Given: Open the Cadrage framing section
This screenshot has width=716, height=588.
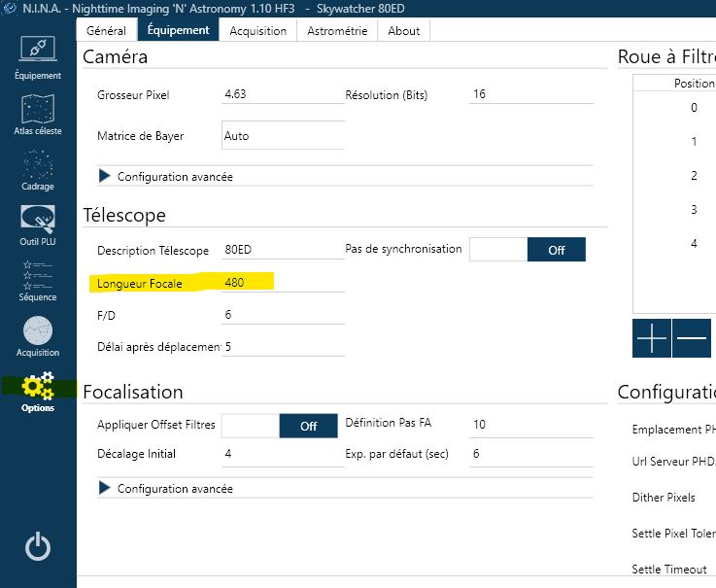Looking at the screenshot, I should click(38, 170).
